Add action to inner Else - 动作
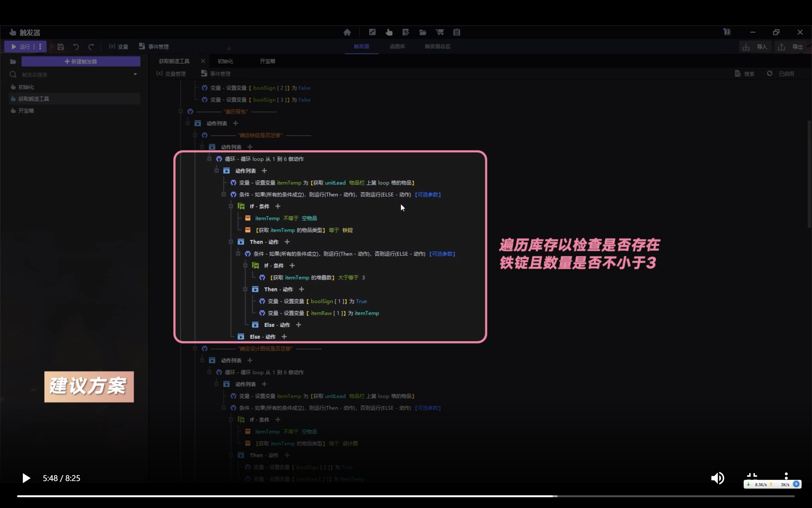This screenshot has height=508, width=812. (x=298, y=324)
